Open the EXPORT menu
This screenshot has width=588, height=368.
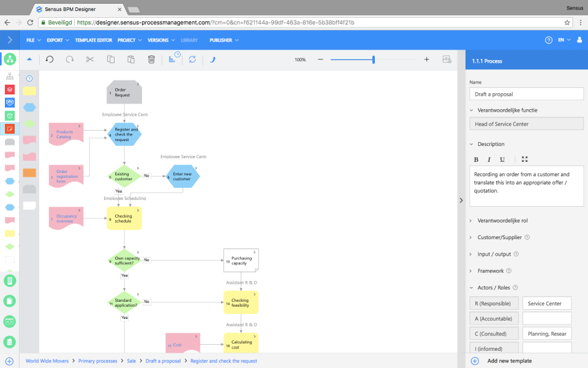click(x=58, y=40)
